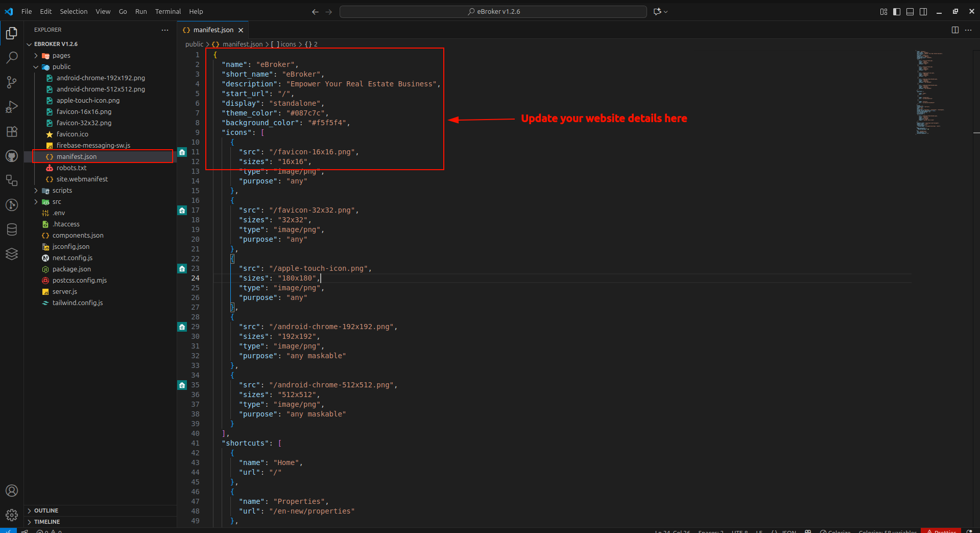Viewport: 980px width, 533px height.
Task: Click the eBroker command center search box
Action: [493, 12]
